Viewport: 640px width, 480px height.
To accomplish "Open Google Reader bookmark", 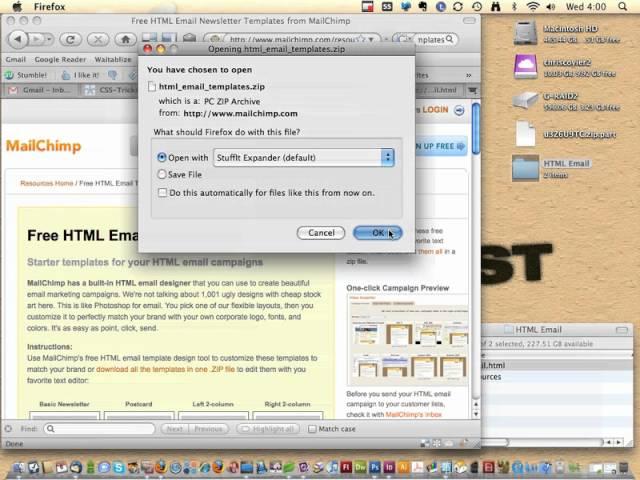I will [60, 59].
